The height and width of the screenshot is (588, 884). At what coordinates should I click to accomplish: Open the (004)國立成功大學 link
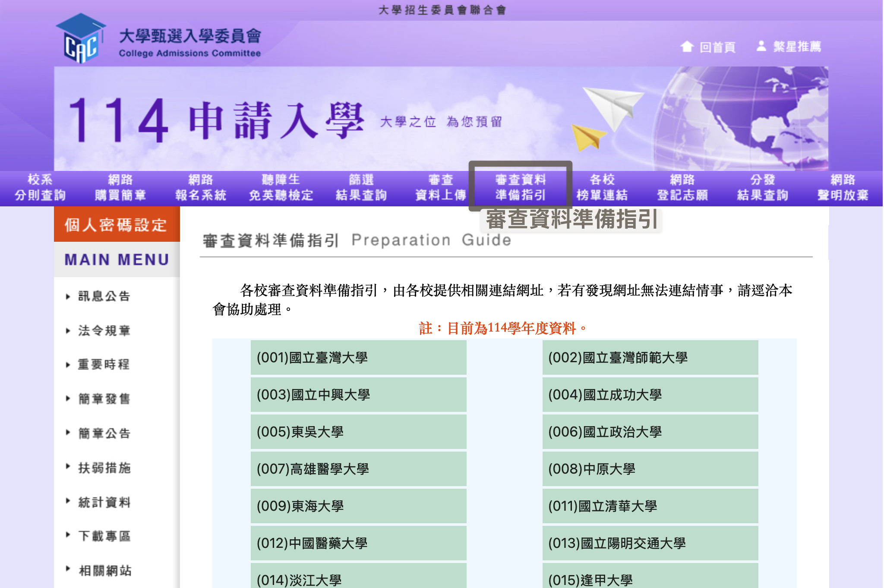coord(650,395)
